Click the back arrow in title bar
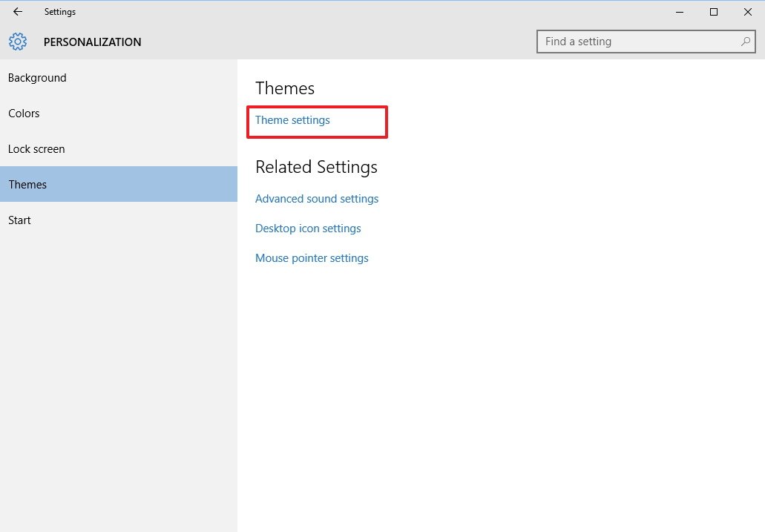The width and height of the screenshot is (765, 532). click(x=18, y=12)
